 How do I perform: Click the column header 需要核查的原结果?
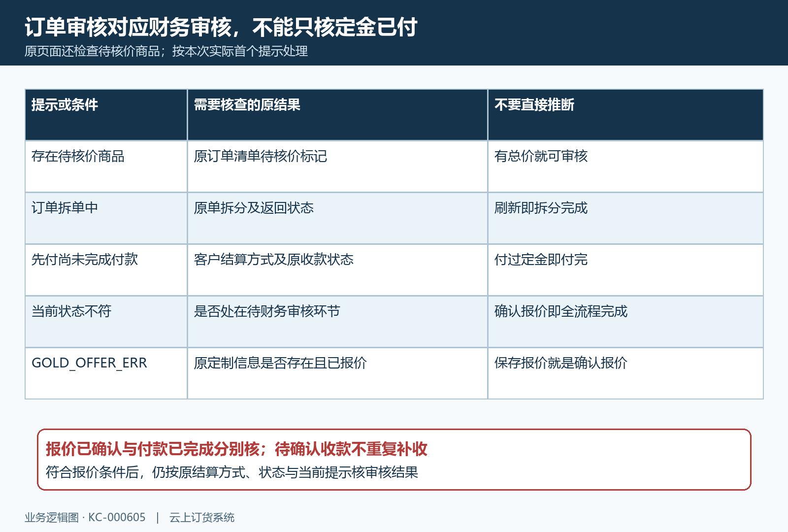tap(337, 115)
